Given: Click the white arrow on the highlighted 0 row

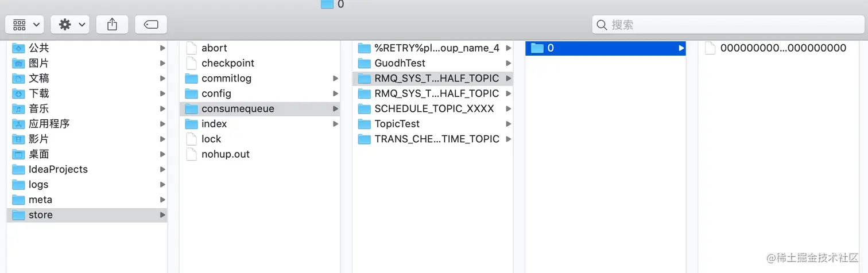Looking at the screenshot, I should click(681, 48).
